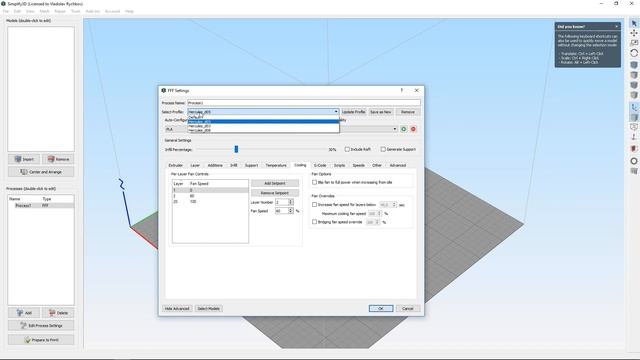This screenshot has height=360, width=640.
Task: Click Add Setpoint button
Action: point(275,183)
